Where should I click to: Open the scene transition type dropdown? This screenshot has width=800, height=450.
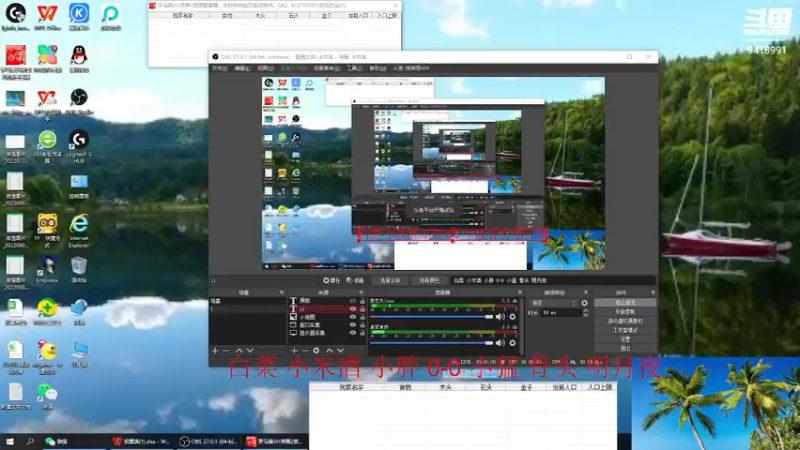tap(553, 303)
